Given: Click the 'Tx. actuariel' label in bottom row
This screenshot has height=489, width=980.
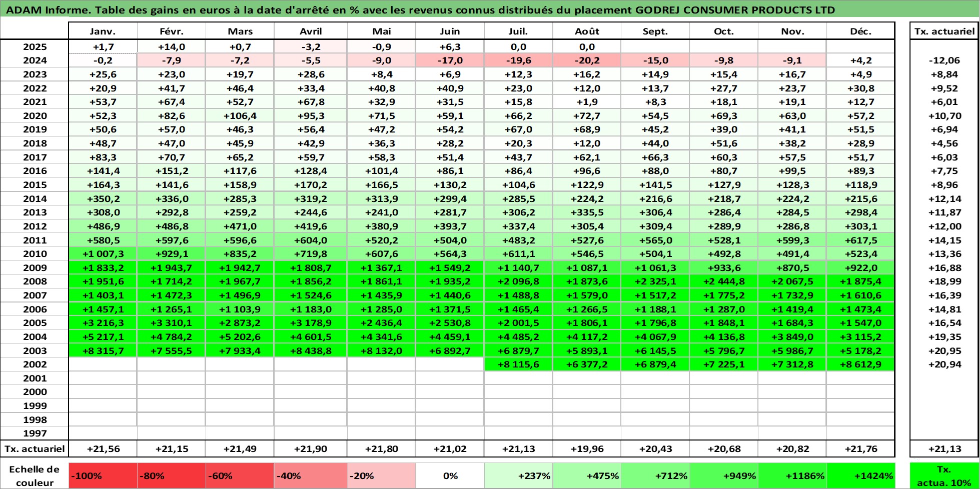Looking at the screenshot, I should [x=35, y=448].
